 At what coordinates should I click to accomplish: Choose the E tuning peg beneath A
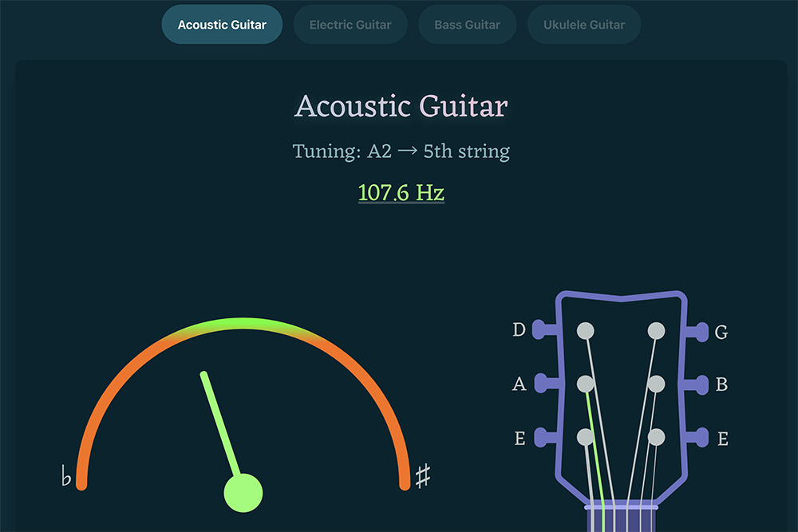tap(544, 437)
